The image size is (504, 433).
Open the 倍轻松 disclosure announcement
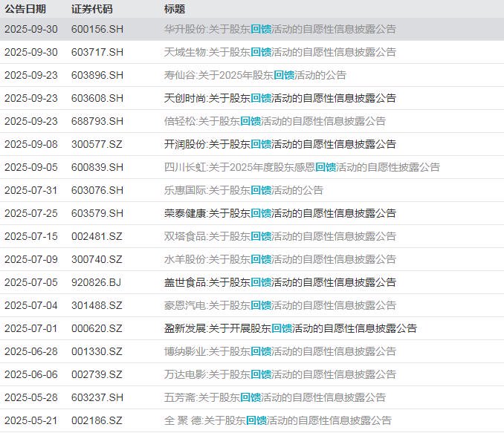click(275, 121)
